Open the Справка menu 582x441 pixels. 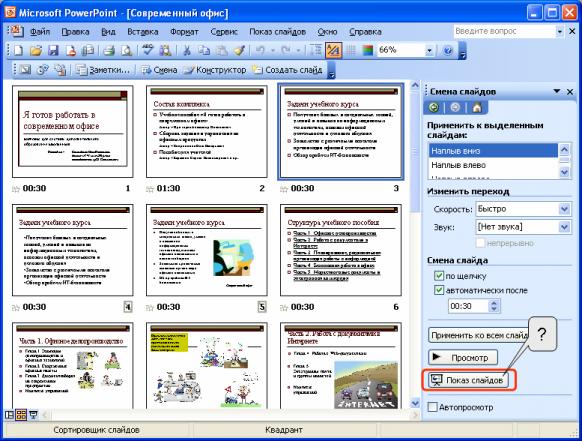[365, 32]
